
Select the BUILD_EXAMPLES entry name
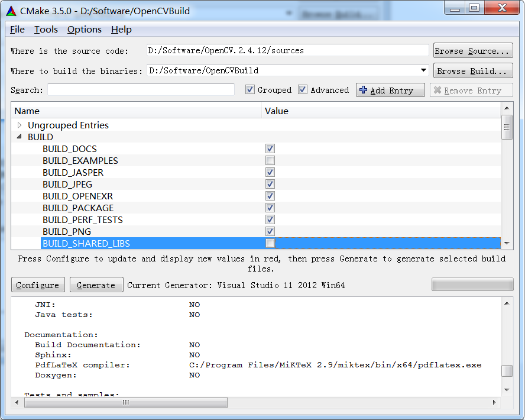click(x=80, y=161)
